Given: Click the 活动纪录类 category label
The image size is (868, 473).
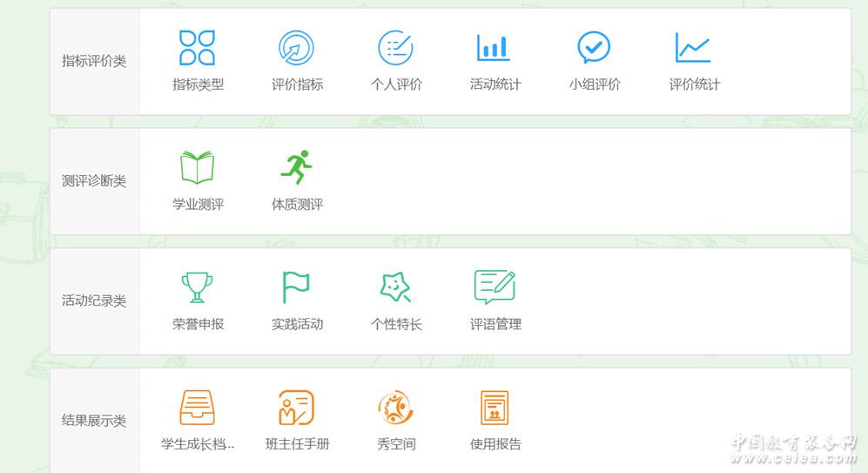Looking at the screenshot, I should (94, 301).
